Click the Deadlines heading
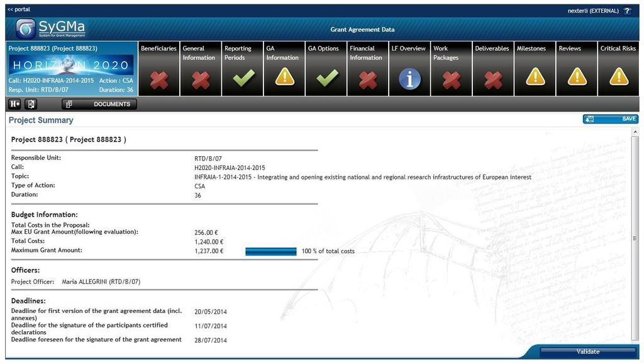 coord(28,300)
